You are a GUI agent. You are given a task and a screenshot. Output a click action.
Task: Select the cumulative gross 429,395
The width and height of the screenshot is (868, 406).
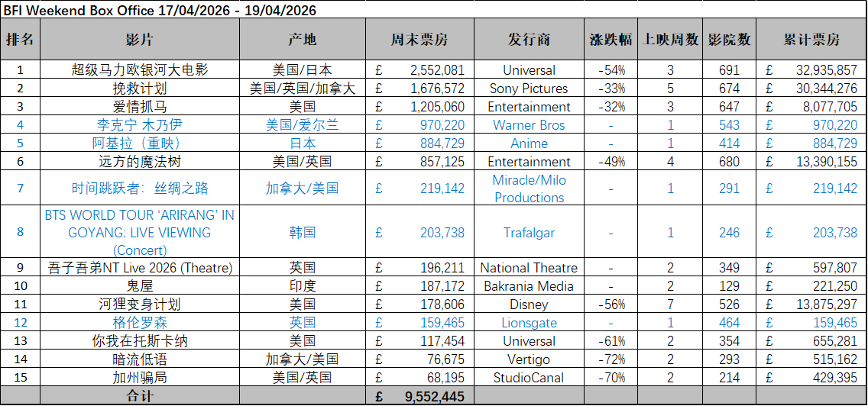tap(811, 378)
